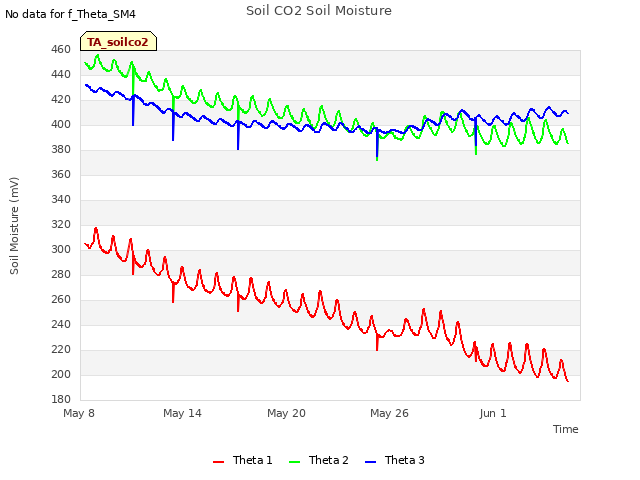Viewport: 640px width, 480px height.
Task: Click the TA_soilco2 label box
Action: pos(118,41)
